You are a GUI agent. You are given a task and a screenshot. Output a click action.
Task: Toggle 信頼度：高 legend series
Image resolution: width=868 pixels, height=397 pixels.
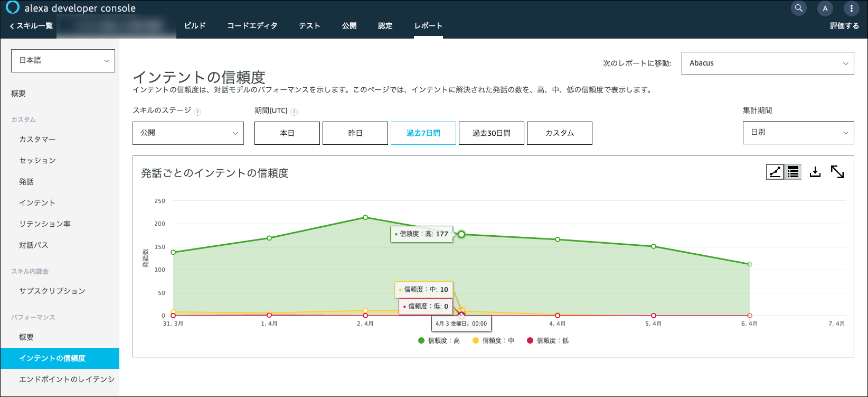[439, 341]
